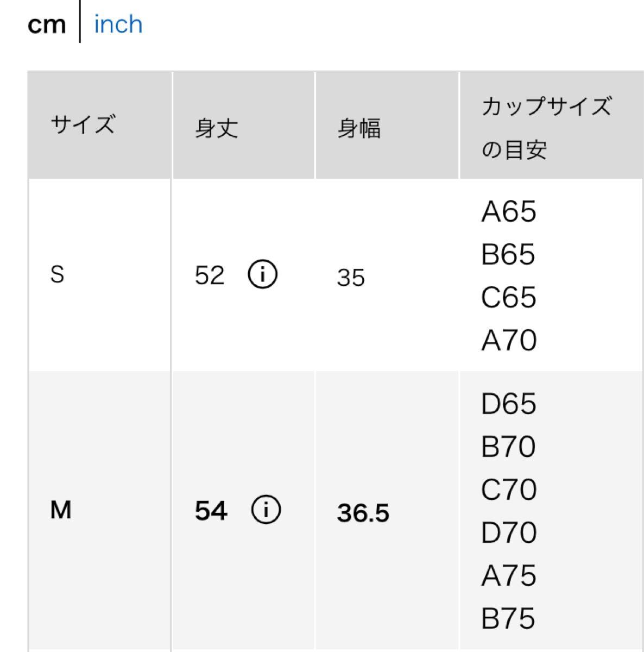
Task: Click the 身幅 column header
Action: point(359,128)
